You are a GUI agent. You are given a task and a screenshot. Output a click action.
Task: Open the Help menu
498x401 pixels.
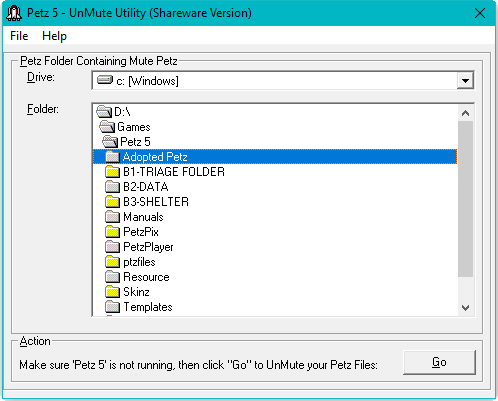click(54, 36)
